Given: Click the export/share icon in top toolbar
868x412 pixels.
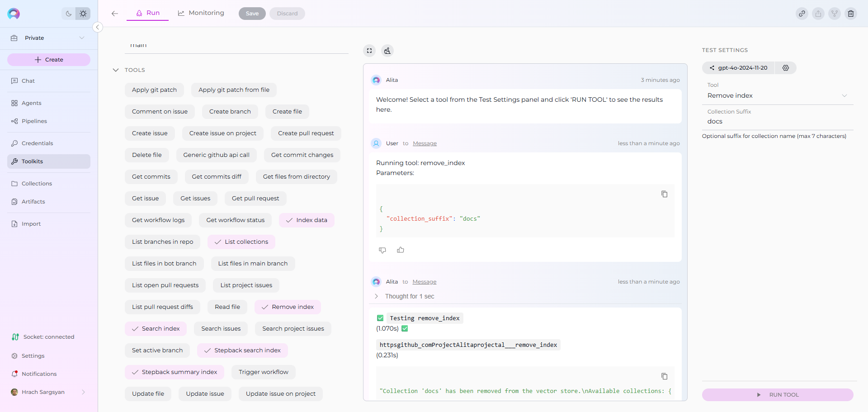Looking at the screenshot, I should [818, 14].
